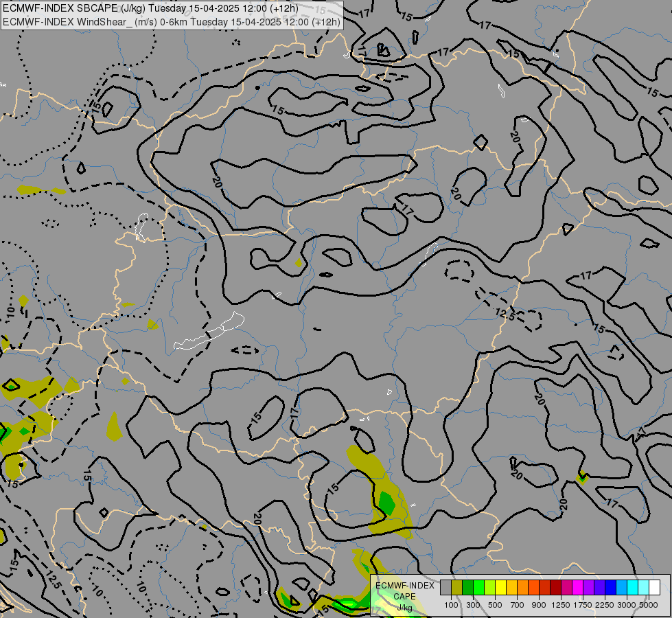
Task: Click the 900 legend tick label
Action: pos(539,605)
